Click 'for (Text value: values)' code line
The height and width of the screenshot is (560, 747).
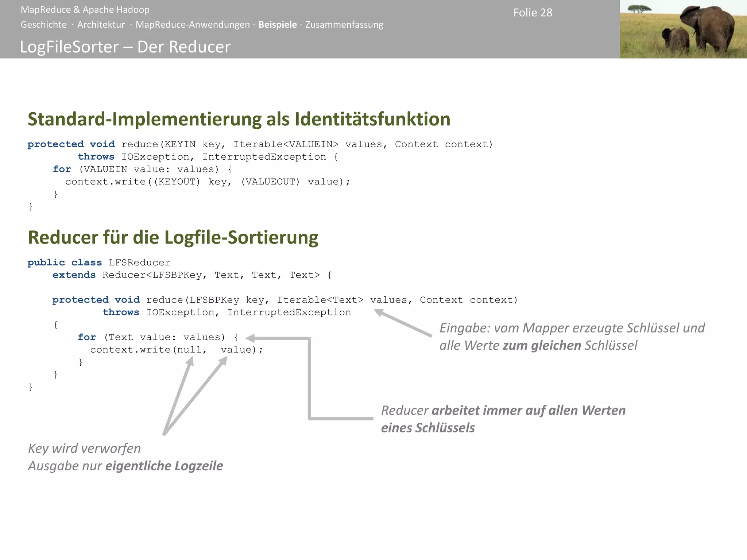(x=158, y=337)
